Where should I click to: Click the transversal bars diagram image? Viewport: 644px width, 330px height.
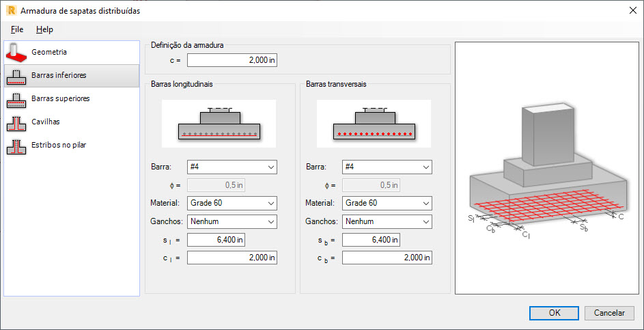(374, 123)
